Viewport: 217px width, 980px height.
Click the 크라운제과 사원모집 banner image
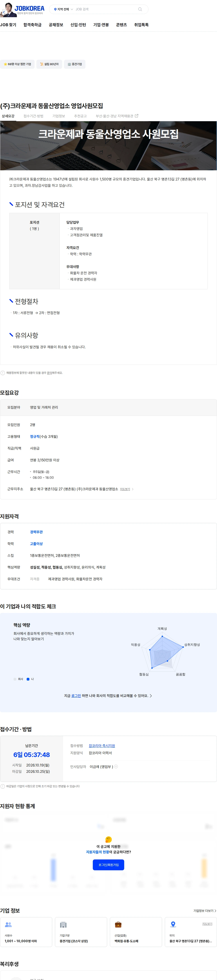click(x=108, y=146)
